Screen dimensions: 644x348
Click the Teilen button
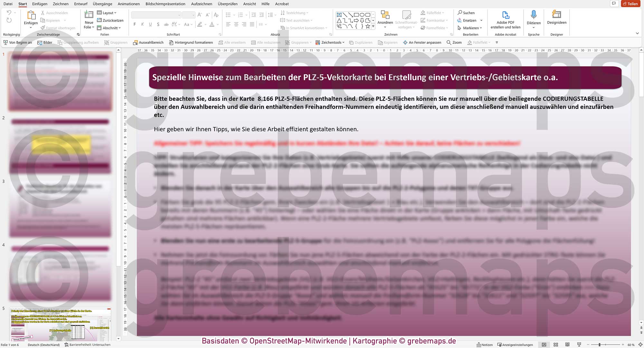[x=630, y=4]
